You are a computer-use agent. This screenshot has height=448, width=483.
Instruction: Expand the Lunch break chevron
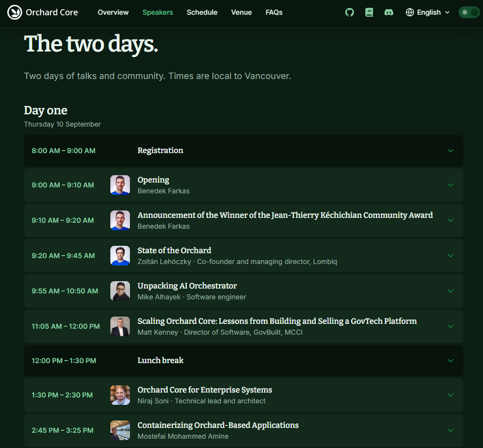(x=450, y=361)
